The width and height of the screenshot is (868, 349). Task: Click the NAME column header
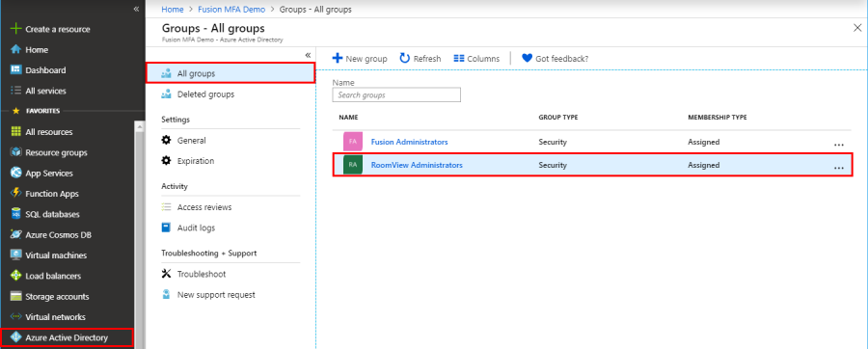click(348, 118)
